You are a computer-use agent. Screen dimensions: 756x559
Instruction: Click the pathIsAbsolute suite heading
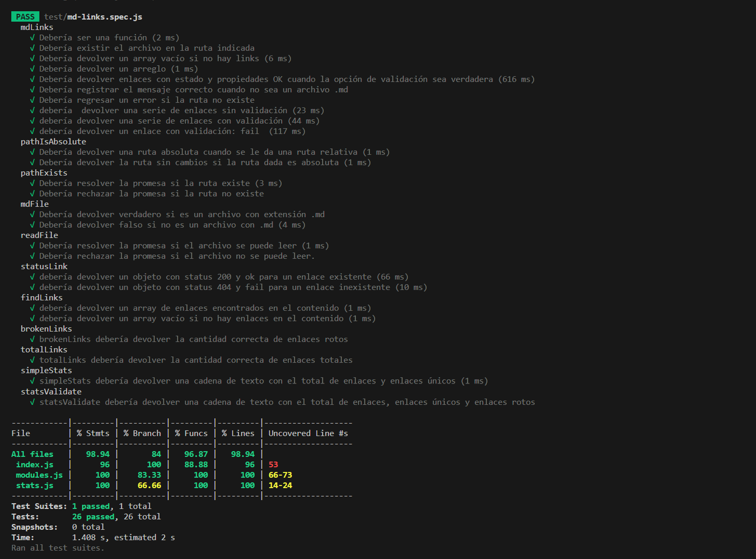(53, 142)
